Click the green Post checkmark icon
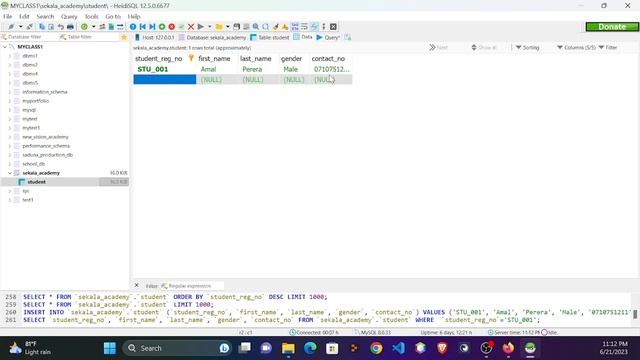640x360 pixels. tap(181, 27)
